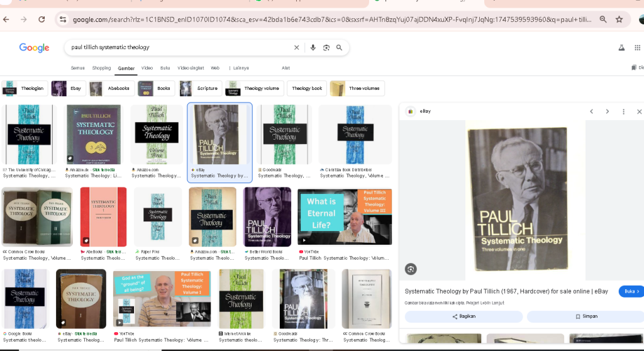Share the image with Bagikan button
Screen dimensions: 644x351
(464, 316)
